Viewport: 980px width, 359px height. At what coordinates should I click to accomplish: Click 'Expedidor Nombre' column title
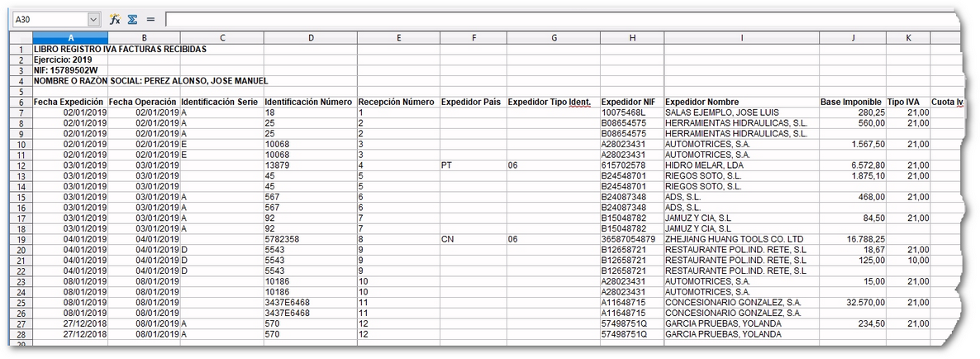click(x=702, y=102)
